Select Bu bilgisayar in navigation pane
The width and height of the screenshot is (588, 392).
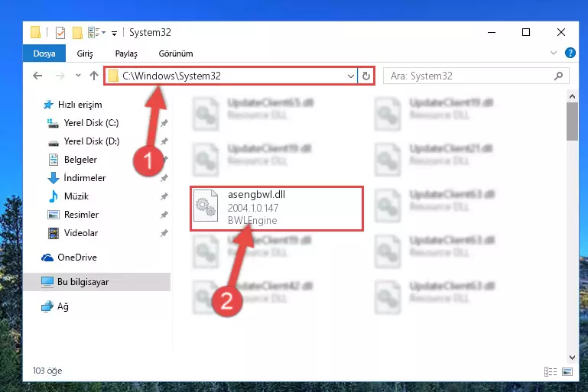[x=97, y=282]
